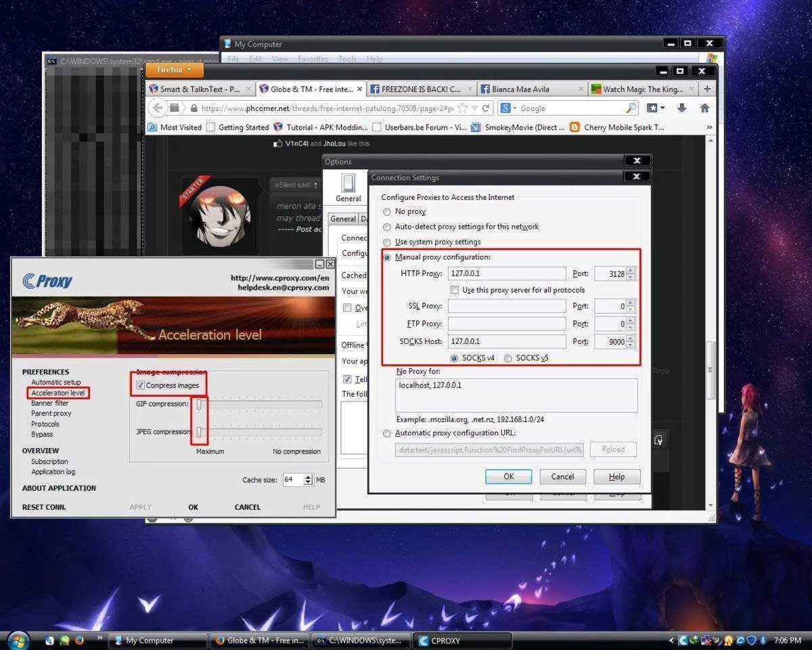This screenshot has width=812, height=650.
Task: Click the reload icon in Firefox address bar
Action: tap(486, 108)
